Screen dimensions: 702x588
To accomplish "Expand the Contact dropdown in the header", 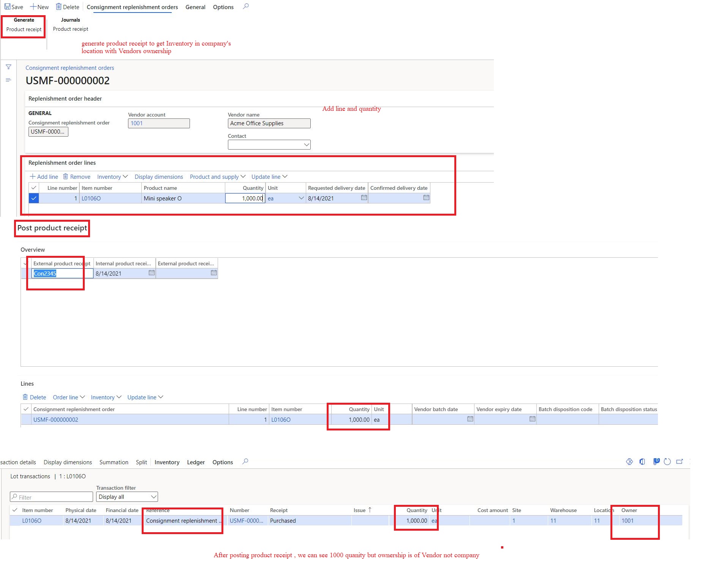I will pyautogui.click(x=306, y=144).
